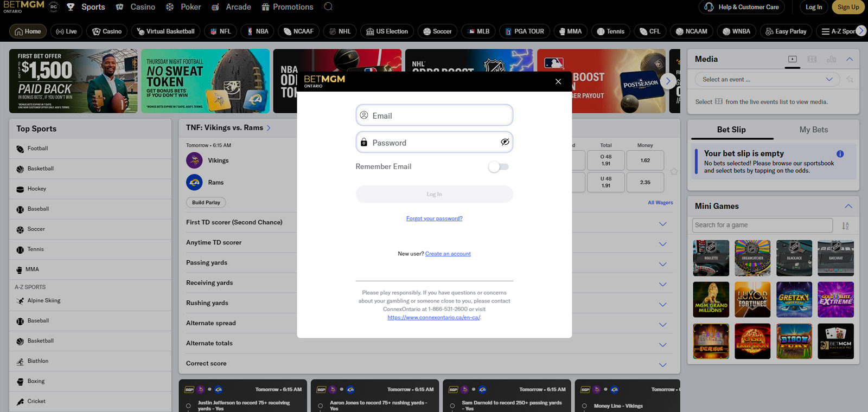The image size is (868, 412).
Task: Open the US Election navigation pill
Action: (x=387, y=31)
